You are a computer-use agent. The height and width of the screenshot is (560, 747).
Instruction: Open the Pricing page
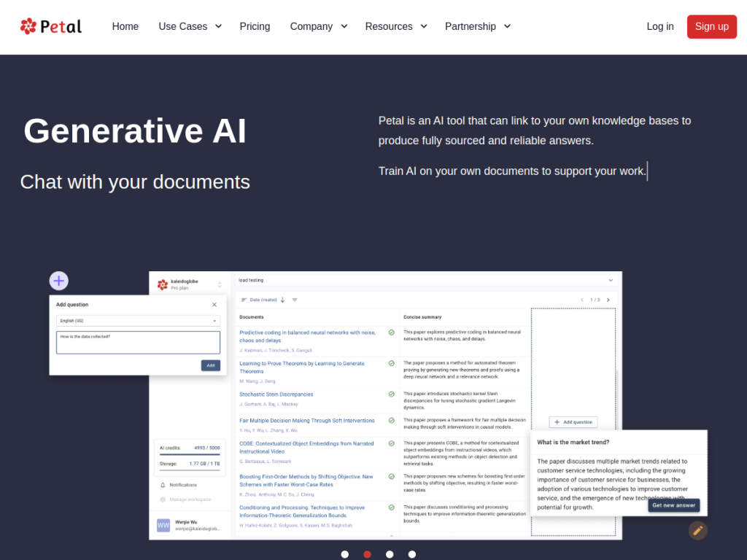(x=255, y=27)
